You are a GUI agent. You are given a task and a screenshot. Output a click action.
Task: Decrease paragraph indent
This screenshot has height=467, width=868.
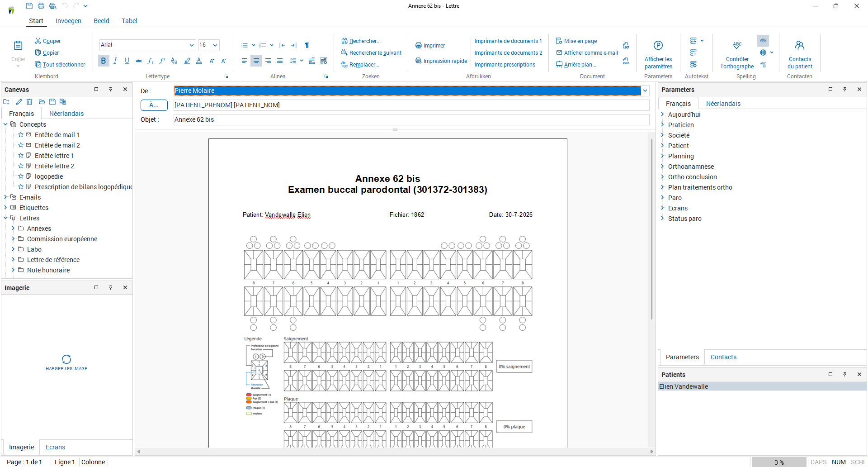pyautogui.click(x=282, y=45)
